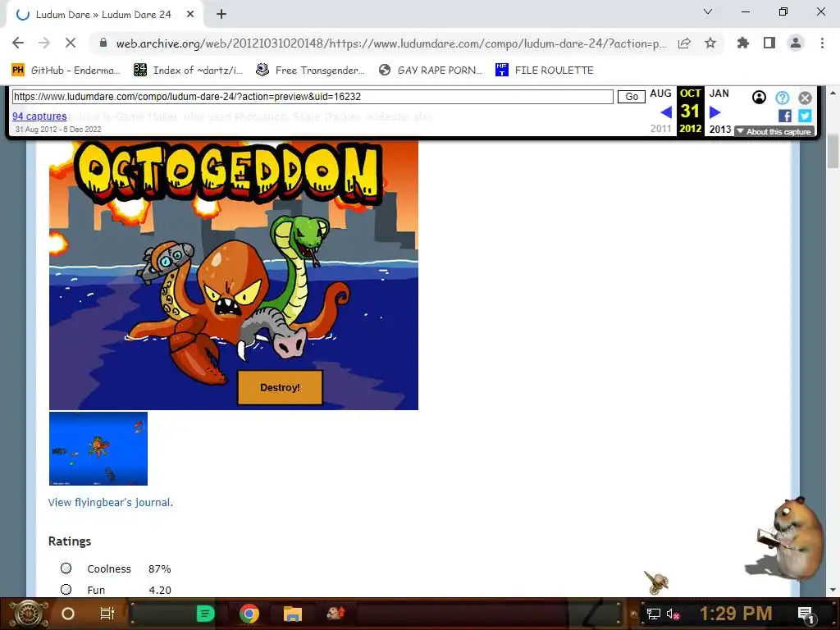Bookmark this page with the star icon
This screenshot has width=840, height=630.
click(710, 43)
